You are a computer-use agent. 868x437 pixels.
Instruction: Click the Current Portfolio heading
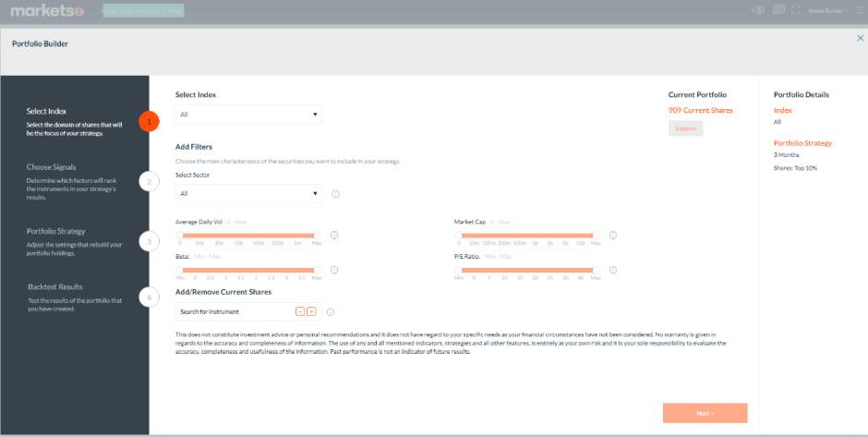tap(697, 95)
